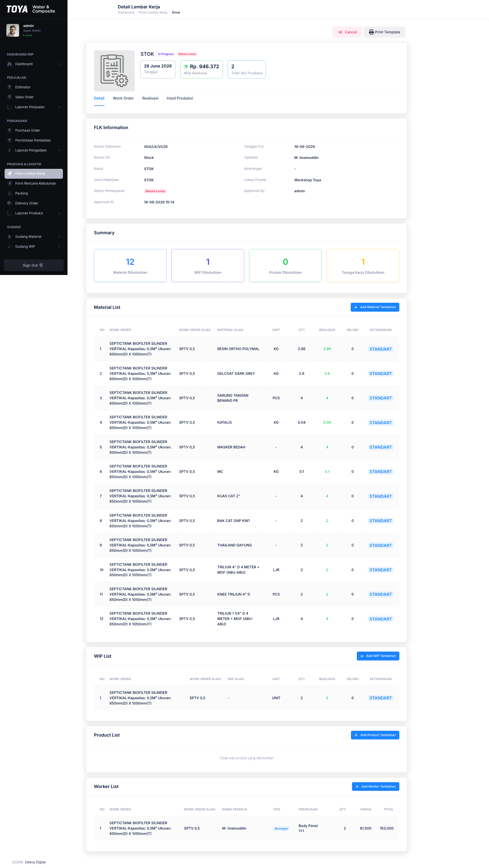The width and height of the screenshot is (489, 868).
Task: Click the Estimator sidebar icon
Action: (x=9, y=87)
